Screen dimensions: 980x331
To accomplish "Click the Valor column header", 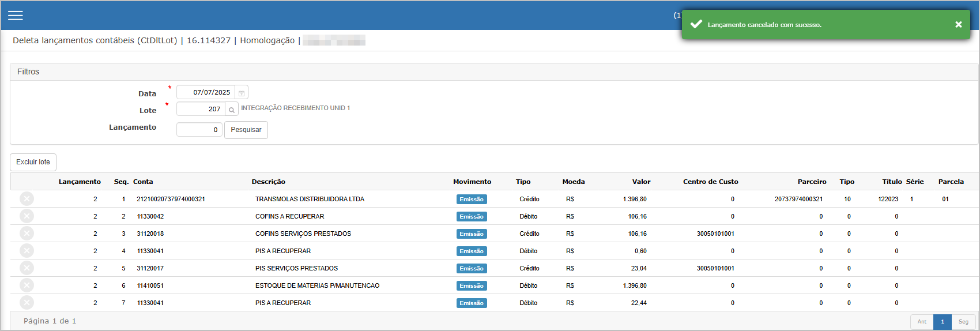I will tap(641, 182).
